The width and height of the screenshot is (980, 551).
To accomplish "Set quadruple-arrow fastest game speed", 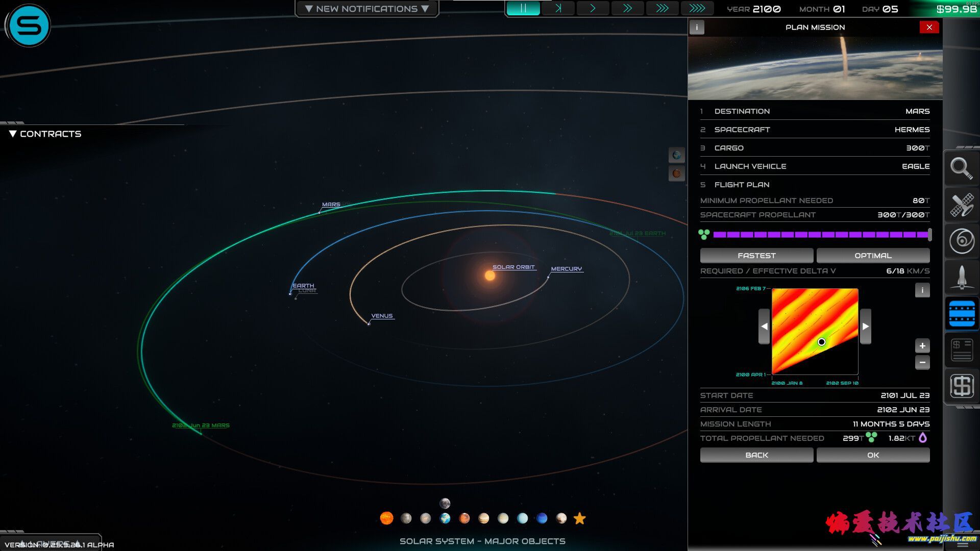I will coord(697,8).
